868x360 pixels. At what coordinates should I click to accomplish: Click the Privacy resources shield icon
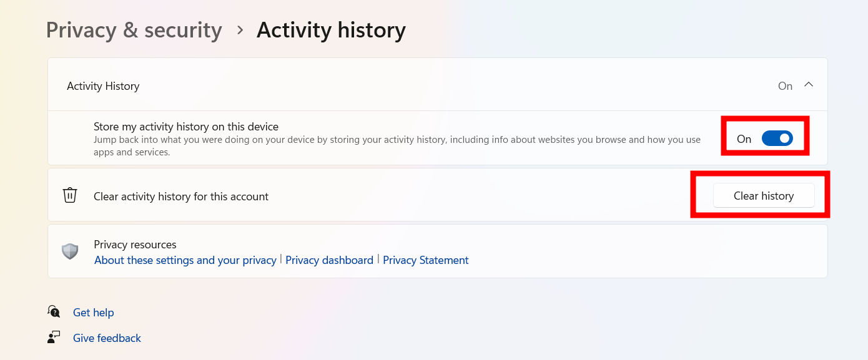(x=70, y=251)
